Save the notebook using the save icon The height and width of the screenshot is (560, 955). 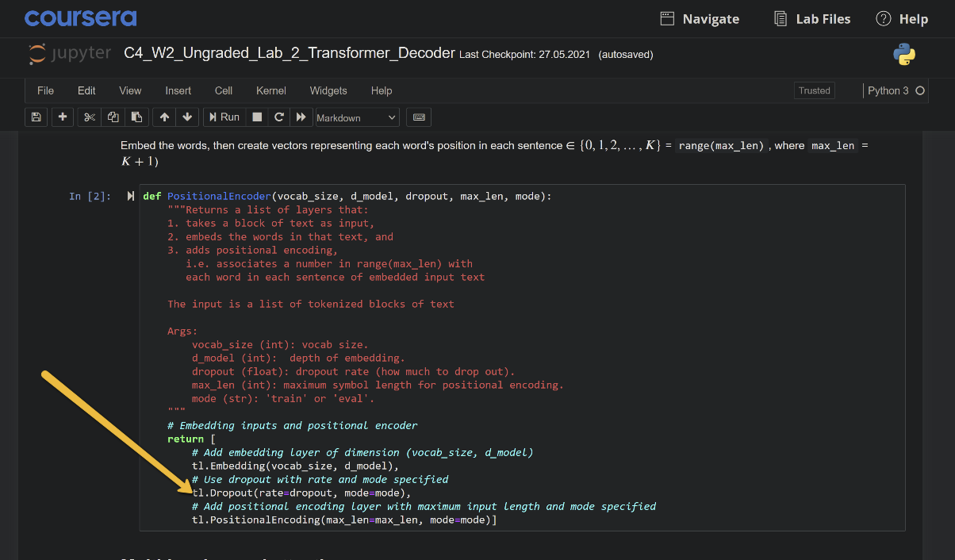[36, 117]
